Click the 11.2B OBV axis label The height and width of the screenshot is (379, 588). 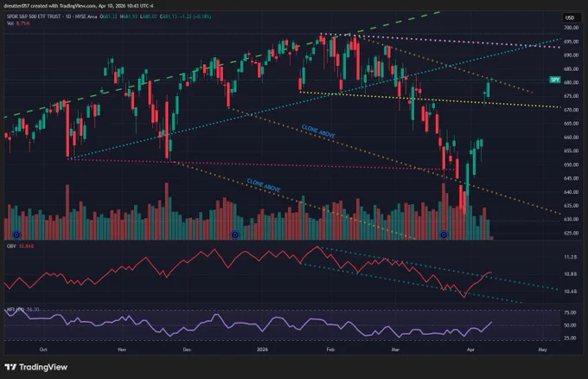571,257
